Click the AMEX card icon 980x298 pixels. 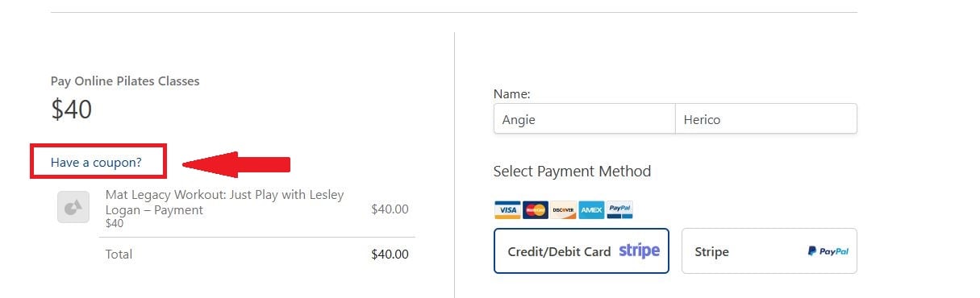click(x=591, y=210)
